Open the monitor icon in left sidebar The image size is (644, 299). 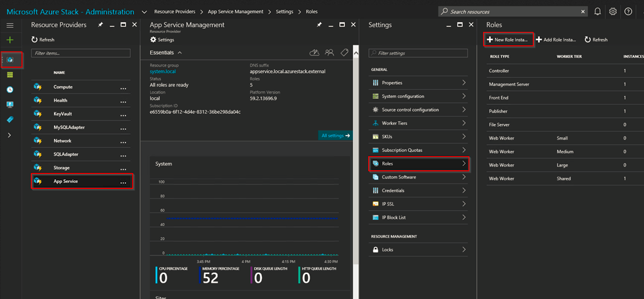coord(10,104)
